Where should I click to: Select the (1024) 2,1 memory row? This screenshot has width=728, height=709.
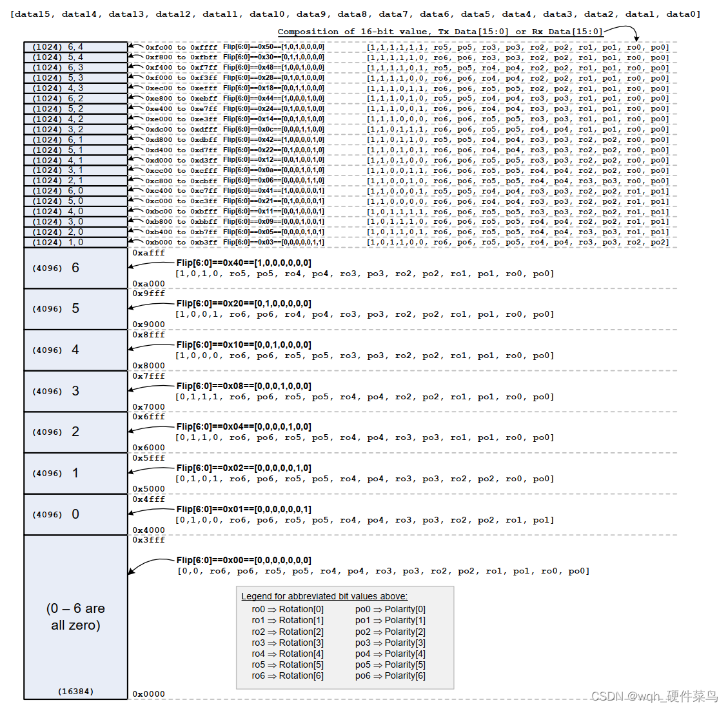(74, 181)
